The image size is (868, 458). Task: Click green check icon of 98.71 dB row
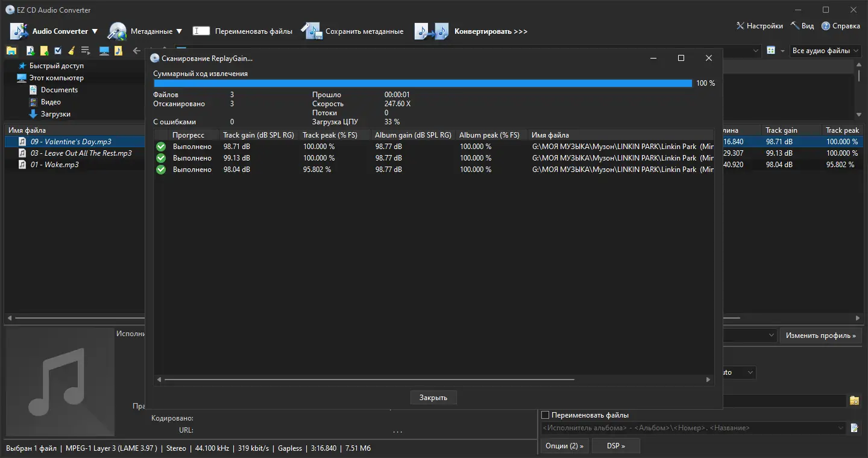(161, 147)
